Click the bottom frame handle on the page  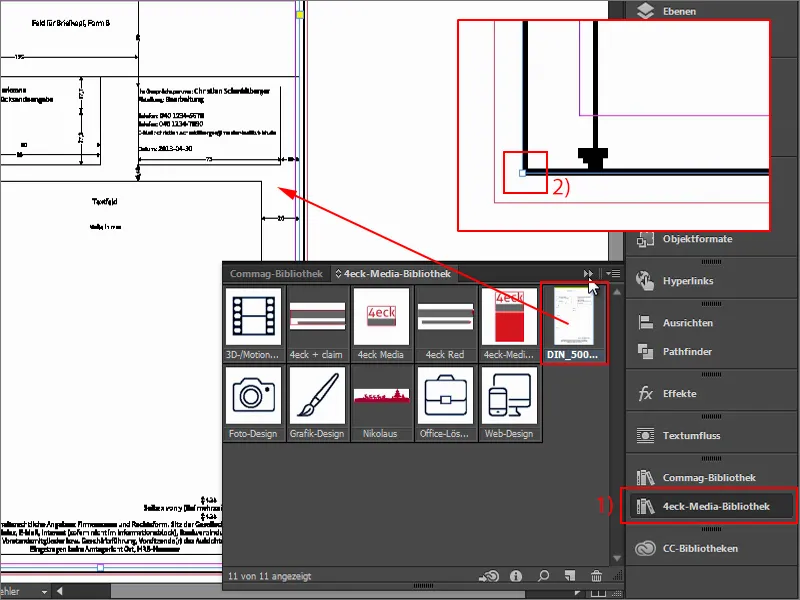[101, 567]
